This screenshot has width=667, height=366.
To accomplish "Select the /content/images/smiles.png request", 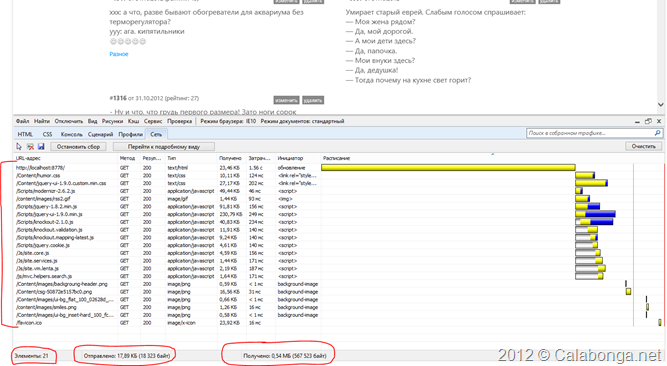I will click(x=46, y=307).
